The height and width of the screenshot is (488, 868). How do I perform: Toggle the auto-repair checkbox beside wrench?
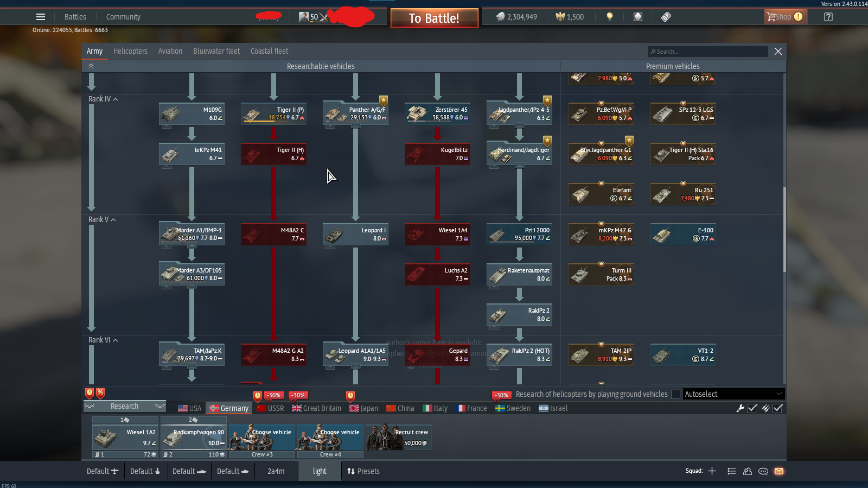click(752, 408)
